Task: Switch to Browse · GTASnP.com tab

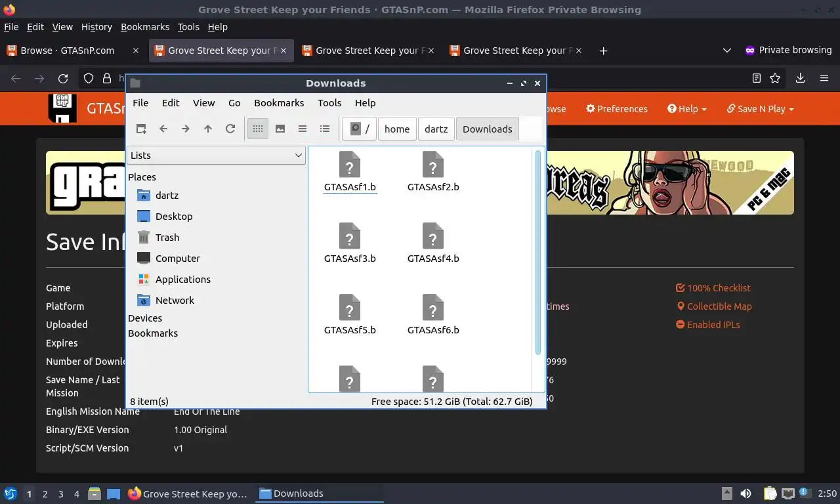Action: coord(73,51)
